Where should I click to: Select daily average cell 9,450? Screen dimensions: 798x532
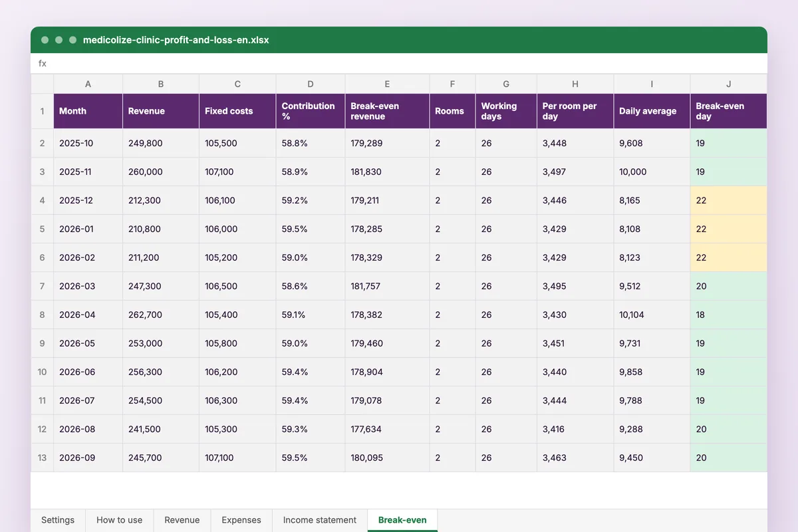pos(652,458)
